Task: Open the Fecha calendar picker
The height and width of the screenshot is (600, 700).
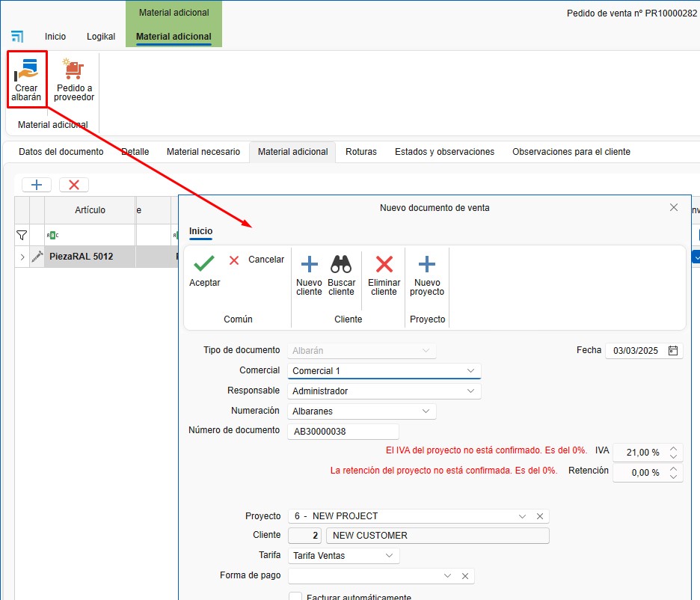Action: point(673,350)
